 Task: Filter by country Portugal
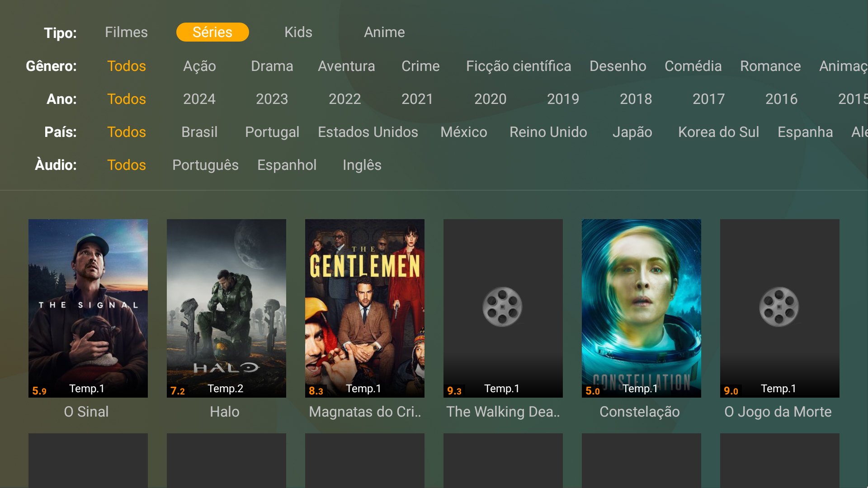pos(272,132)
